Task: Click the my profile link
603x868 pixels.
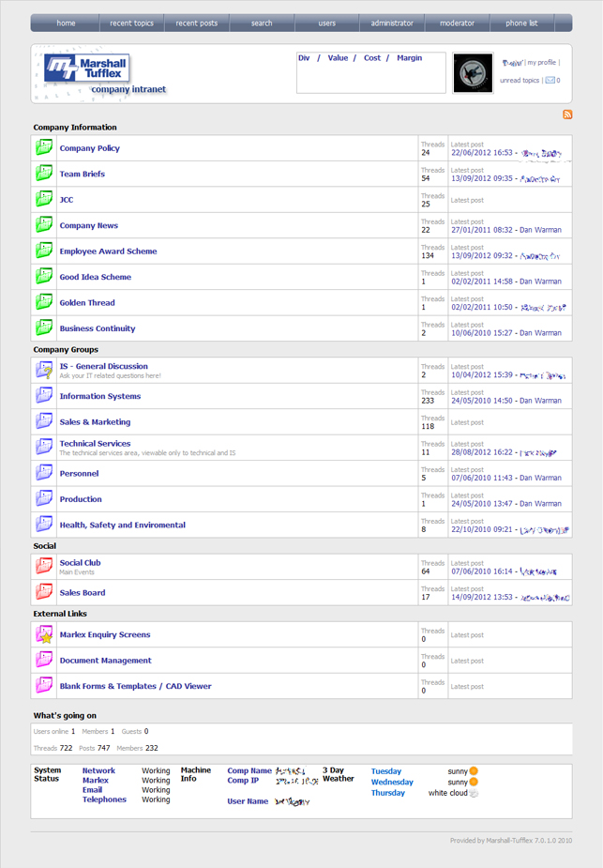Action: pos(542,63)
